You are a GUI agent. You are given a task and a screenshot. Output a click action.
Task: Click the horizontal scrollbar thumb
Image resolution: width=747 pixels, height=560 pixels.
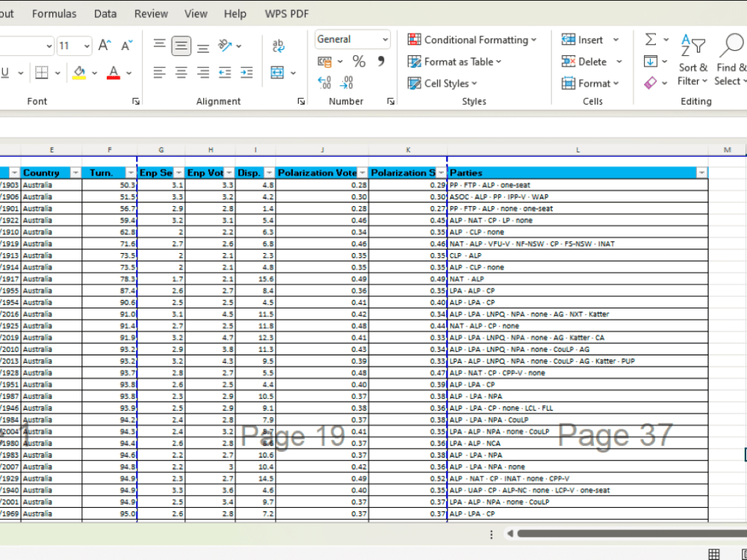[x=632, y=534]
